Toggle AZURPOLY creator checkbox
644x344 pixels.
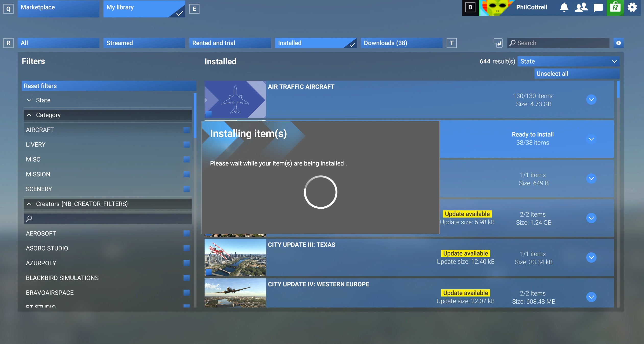[187, 263]
